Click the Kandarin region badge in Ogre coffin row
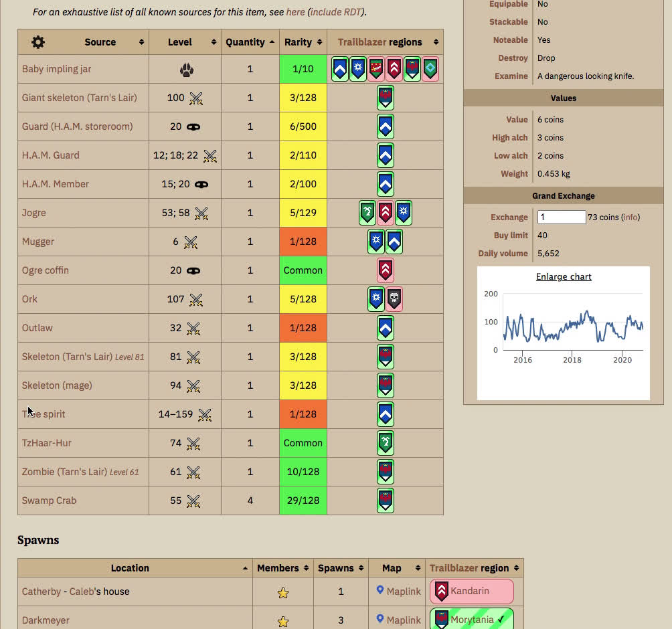The width and height of the screenshot is (672, 629). tap(385, 270)
